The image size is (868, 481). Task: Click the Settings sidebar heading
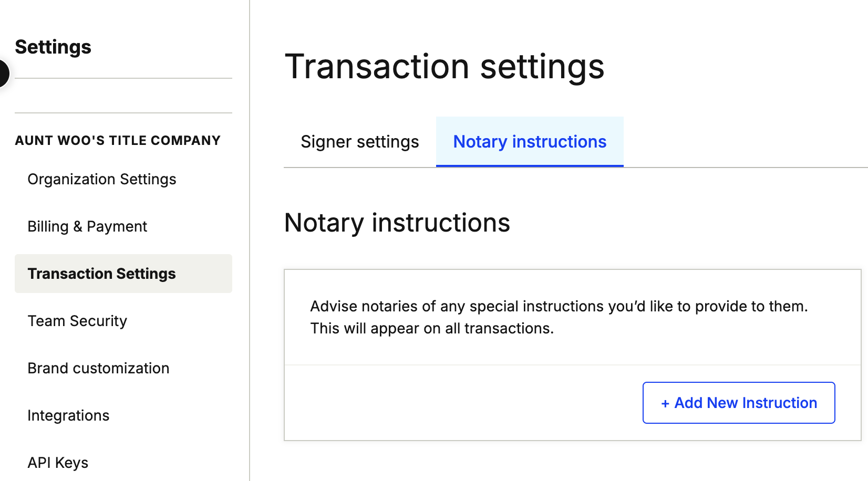tap(53, 47)
